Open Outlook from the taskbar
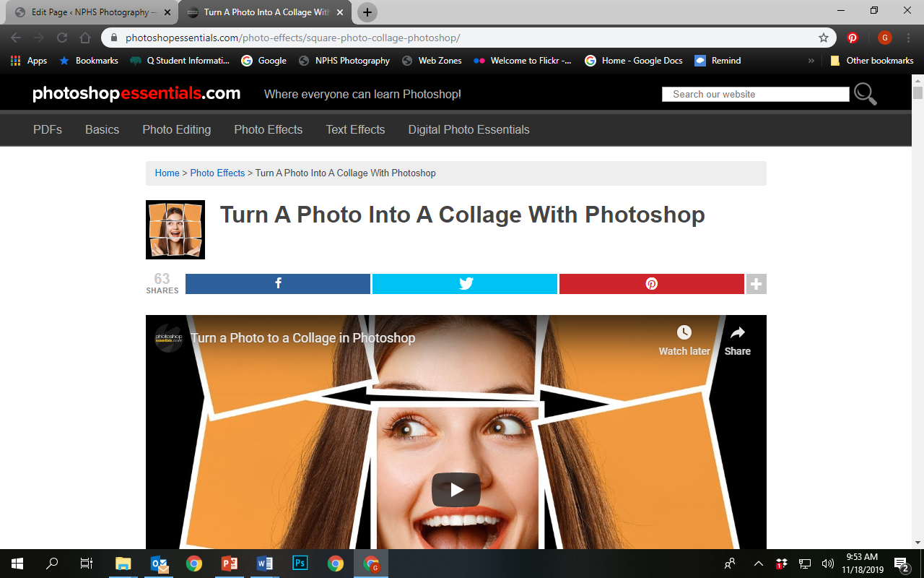 159,564
